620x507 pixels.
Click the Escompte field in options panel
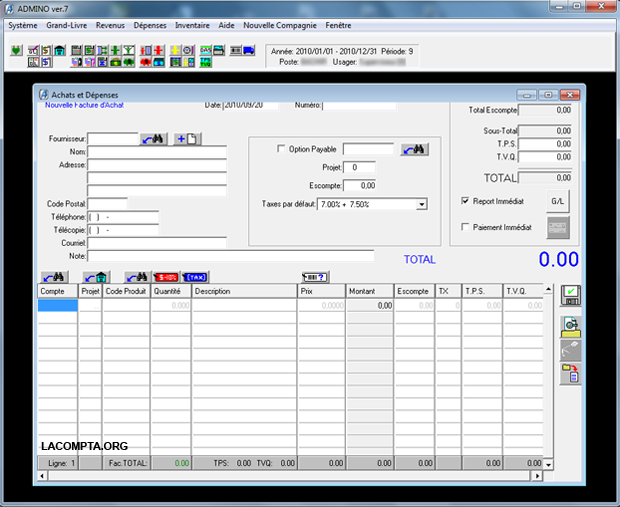coord(359,185)
